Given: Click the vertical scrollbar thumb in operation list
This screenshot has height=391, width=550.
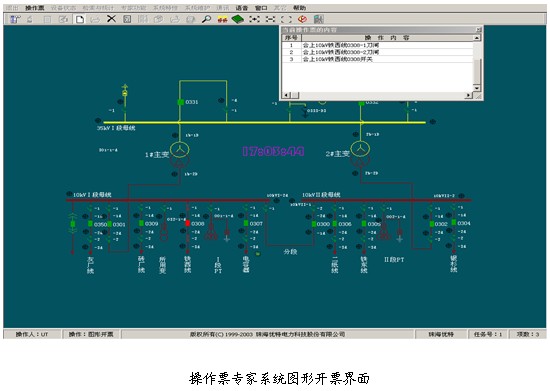Looking at the screenshot, I should click(477, 71).
